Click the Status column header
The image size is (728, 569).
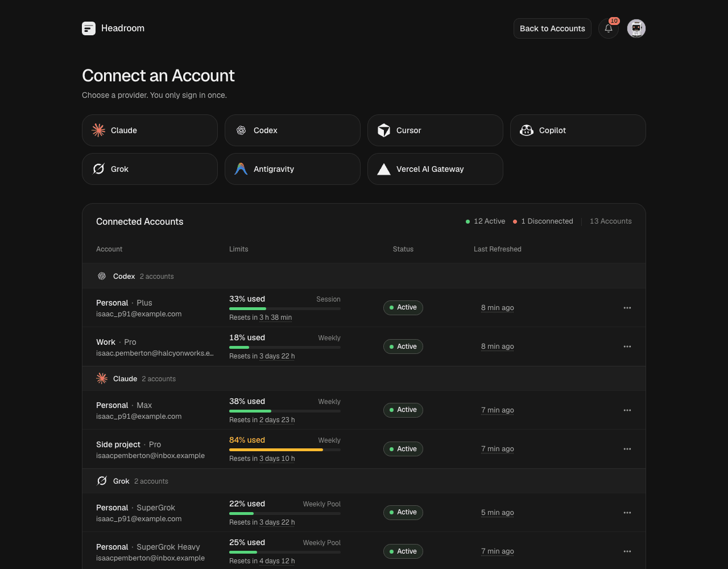coord(403,249)
